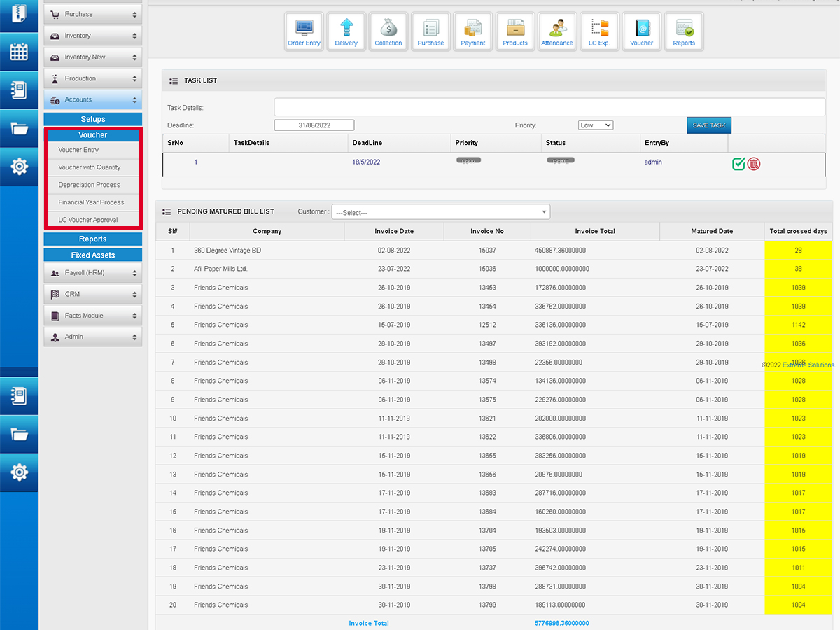
Task: Open the Order Entry shortcut icon
Action: 304,31
